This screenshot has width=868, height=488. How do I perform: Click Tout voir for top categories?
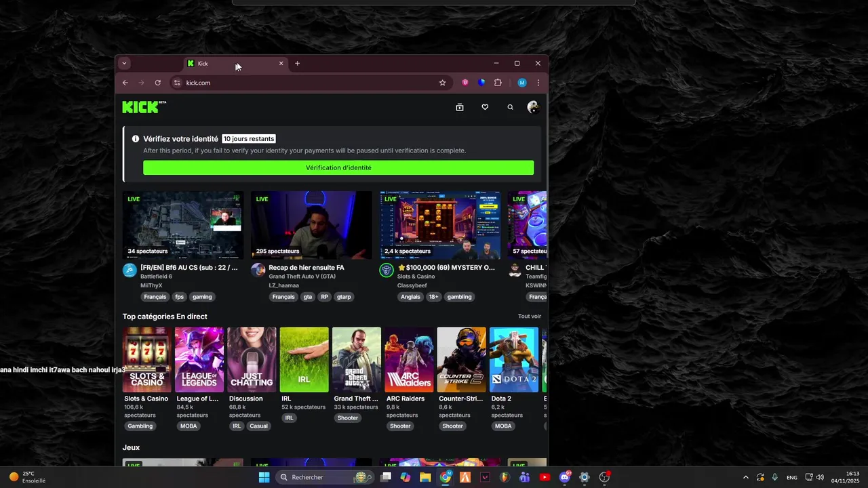pos(530,317)
